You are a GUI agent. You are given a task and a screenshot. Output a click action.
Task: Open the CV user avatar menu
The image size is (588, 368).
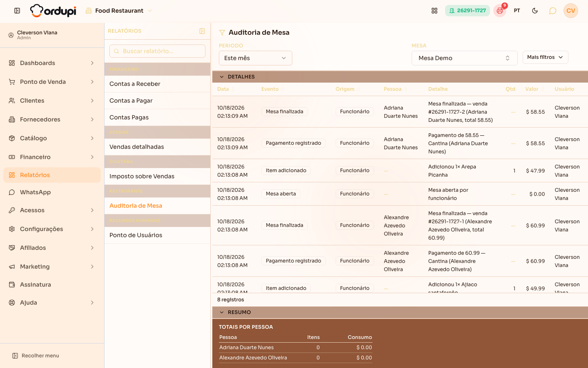click(571, 11)
